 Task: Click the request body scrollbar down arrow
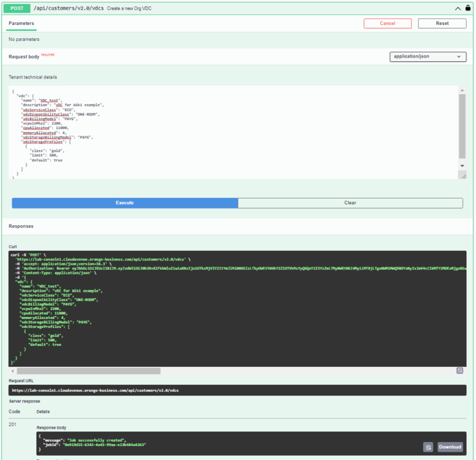click(462, 166)
